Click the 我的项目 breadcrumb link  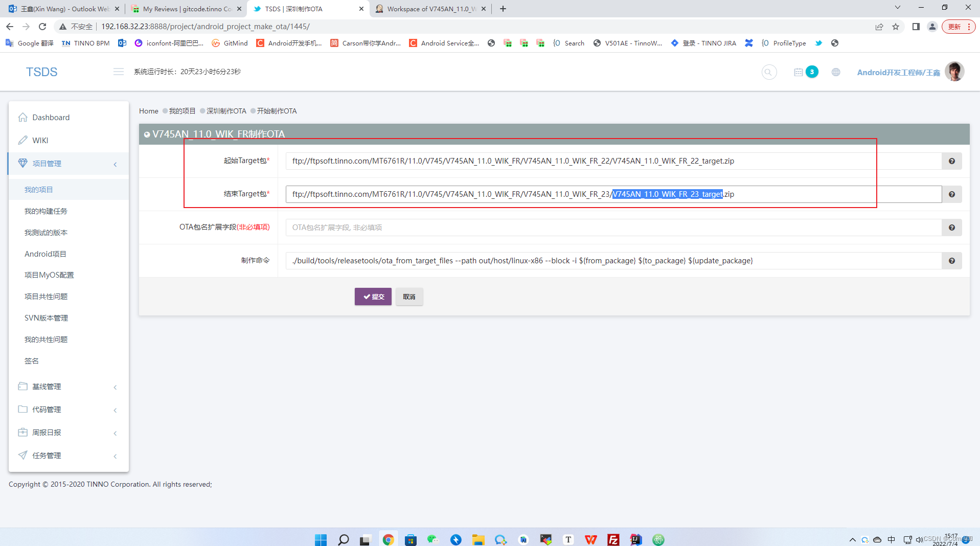click(x=182, y=111)
